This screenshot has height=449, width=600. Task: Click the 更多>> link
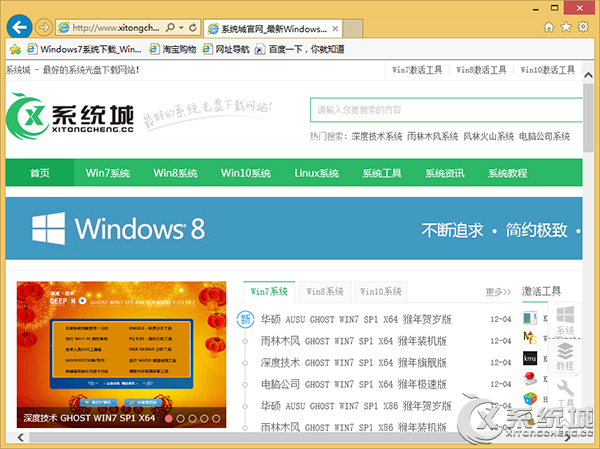tap(498, 292)
